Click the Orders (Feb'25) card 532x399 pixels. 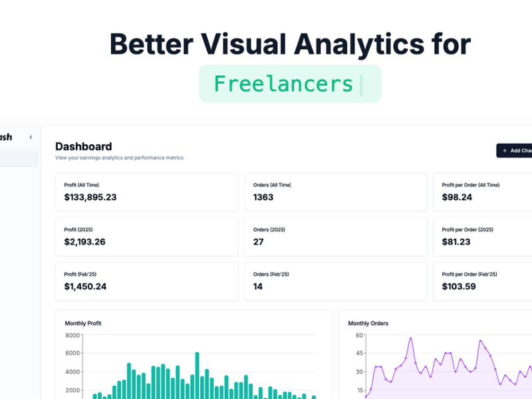click(336, 281)
